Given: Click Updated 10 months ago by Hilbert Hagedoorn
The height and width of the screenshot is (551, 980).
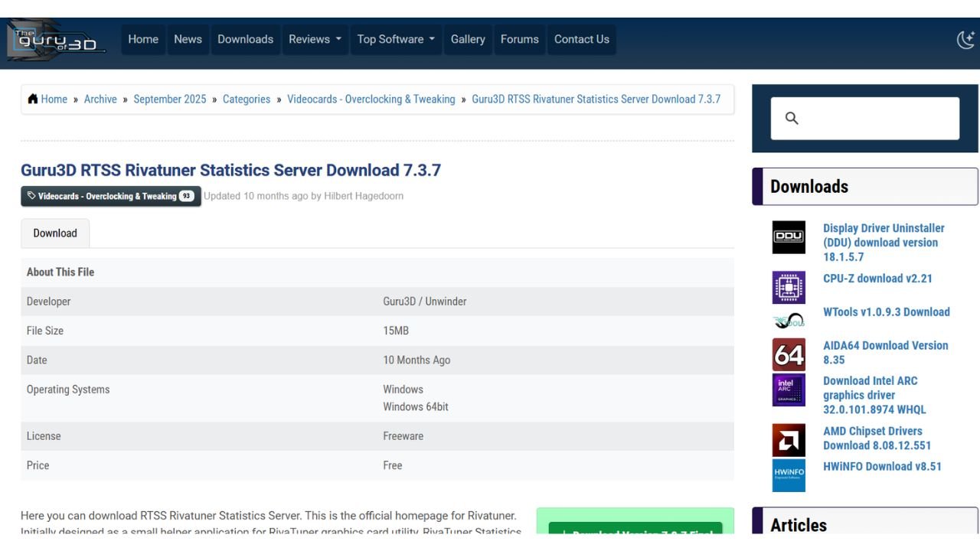Looking at the screenshot, I should (x=303, y=196).
